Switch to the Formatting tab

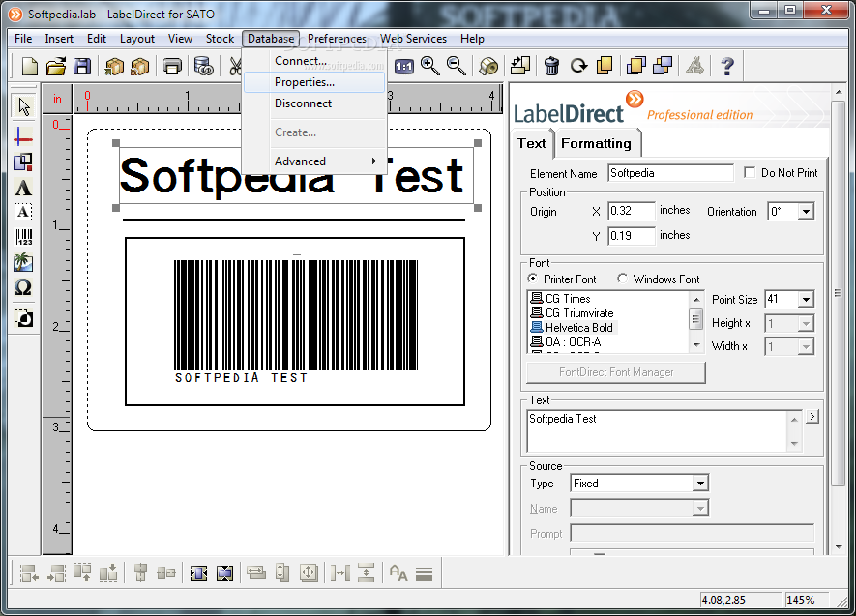[x=596, y=143]
